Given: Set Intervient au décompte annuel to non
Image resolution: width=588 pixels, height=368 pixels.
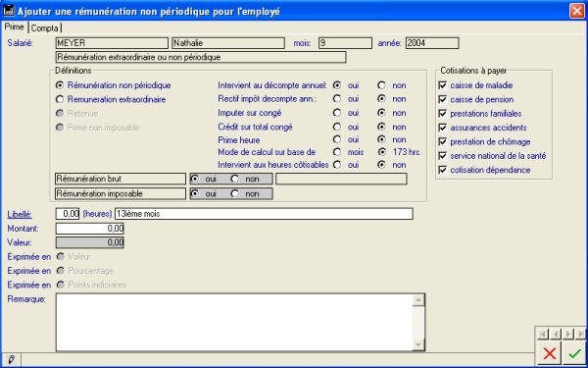Looking at the screenshot, I should (x=382, y=85).
